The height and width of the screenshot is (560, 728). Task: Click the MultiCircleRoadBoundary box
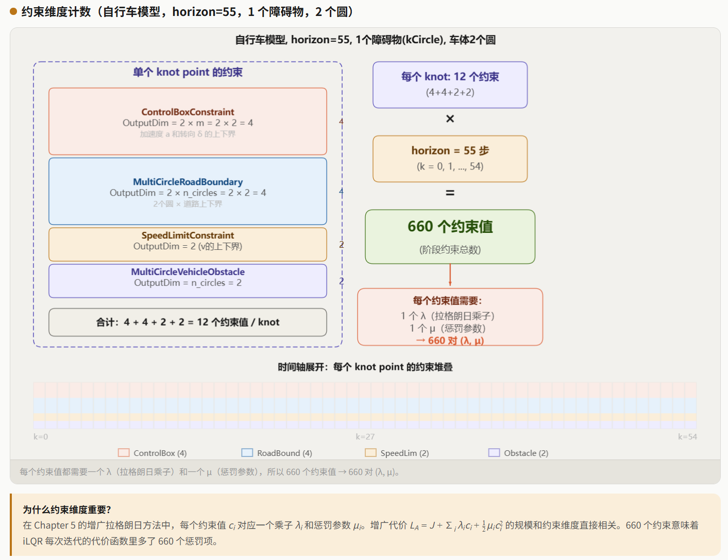(188, 191)
